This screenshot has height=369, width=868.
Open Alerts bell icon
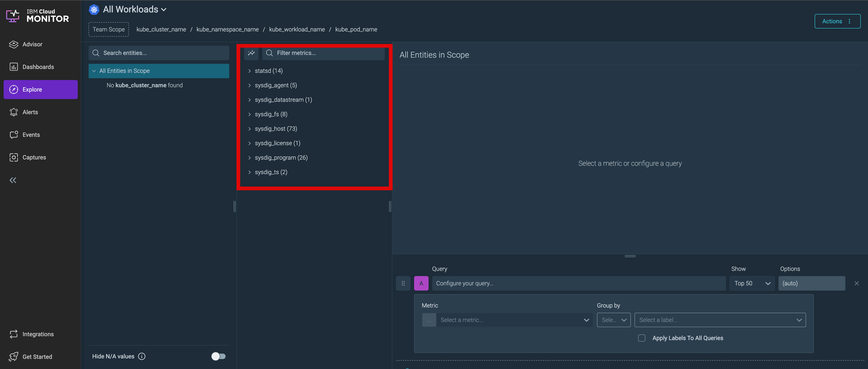[x=14, y=112]
